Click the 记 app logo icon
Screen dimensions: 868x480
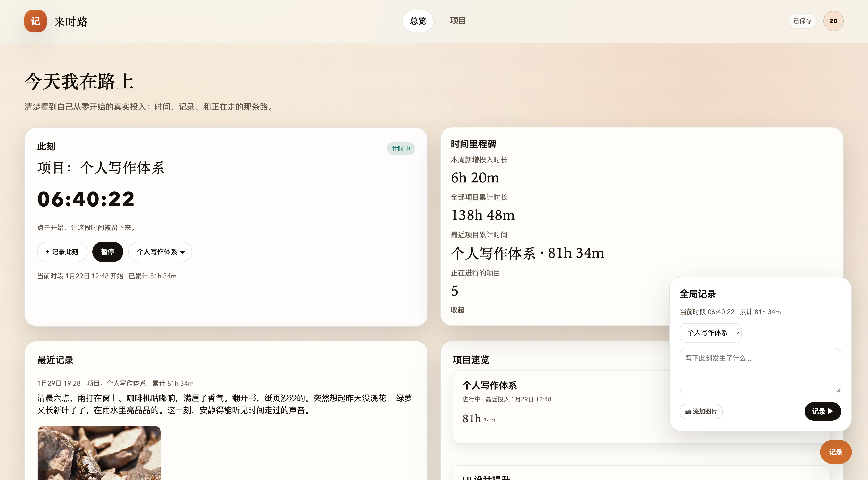point(35,21)
